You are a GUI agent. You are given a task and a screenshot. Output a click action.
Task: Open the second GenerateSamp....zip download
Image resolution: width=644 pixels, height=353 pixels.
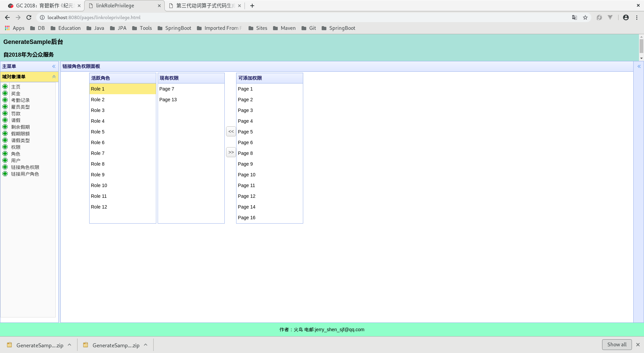pyautogui.click(x=111, y=345)
